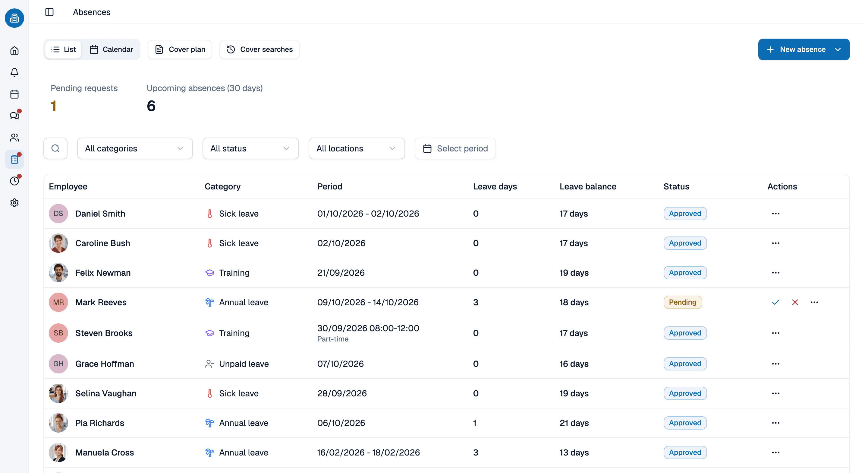868x473 pixels.
Task: Click Daniel Smith's Approved badge
Action: 685,214
